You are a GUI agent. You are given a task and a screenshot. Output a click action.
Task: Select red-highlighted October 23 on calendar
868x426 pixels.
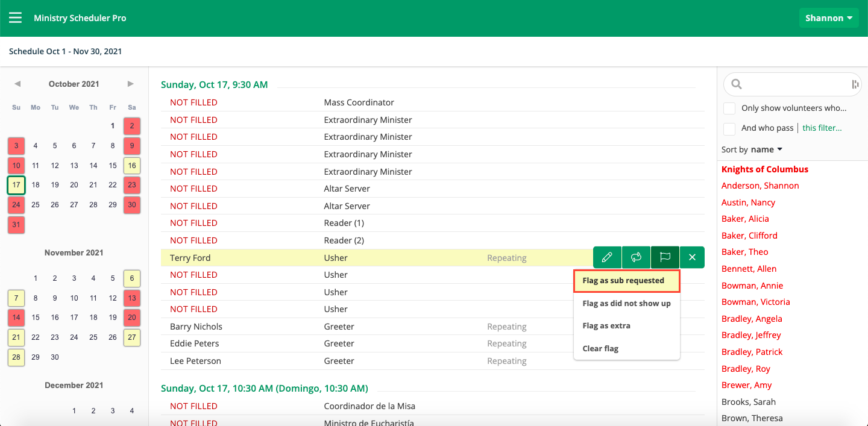point(132,185)
